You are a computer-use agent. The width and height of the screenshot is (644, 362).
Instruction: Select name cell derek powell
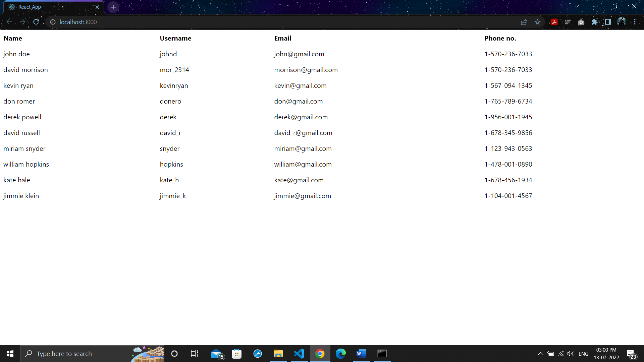(22, 117)
